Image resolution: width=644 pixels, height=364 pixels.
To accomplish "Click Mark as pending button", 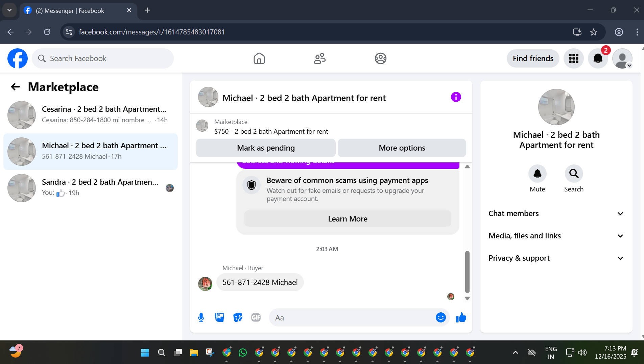I will [x=266, y=148].
